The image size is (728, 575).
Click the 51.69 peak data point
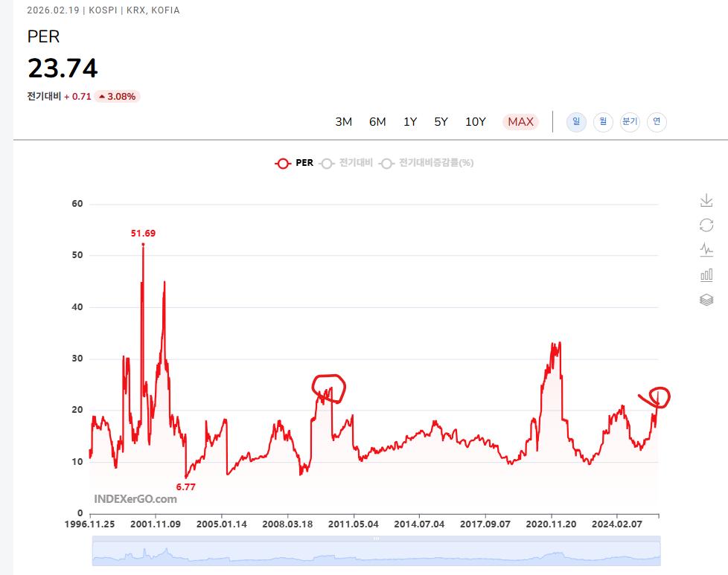coord(143,245)
